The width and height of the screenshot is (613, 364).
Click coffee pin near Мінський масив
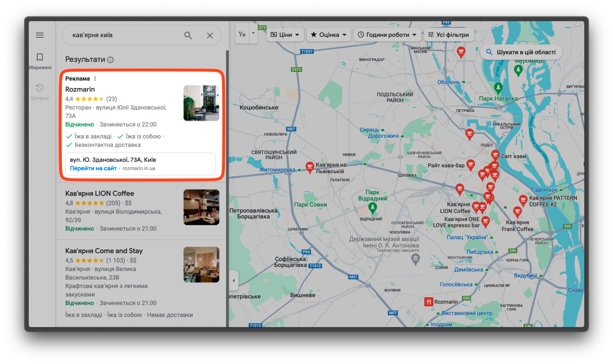point(461,52)
